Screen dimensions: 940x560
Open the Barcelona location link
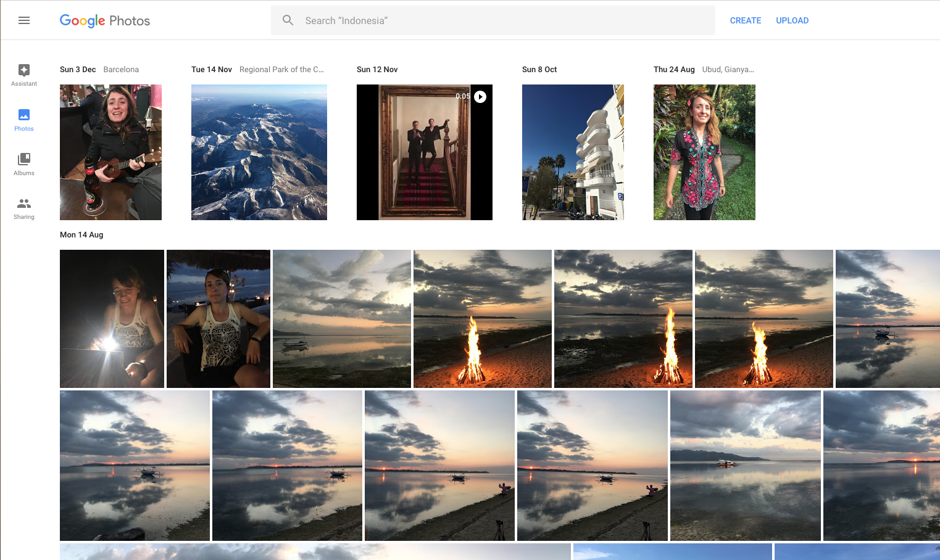click(121, 69)
